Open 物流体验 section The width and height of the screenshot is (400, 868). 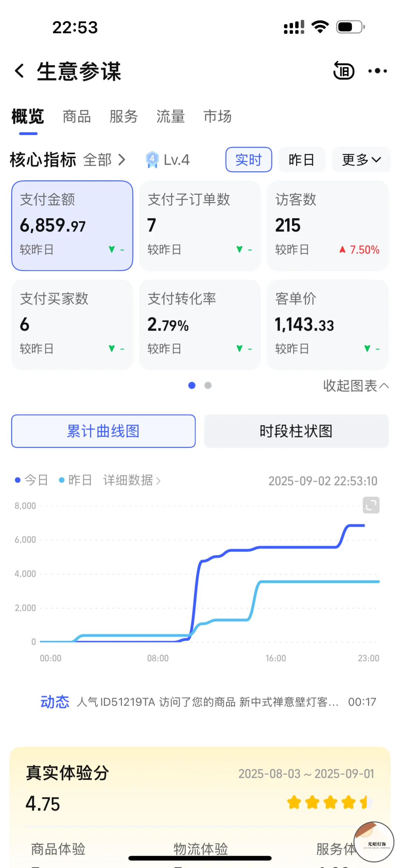pos(201,849)
